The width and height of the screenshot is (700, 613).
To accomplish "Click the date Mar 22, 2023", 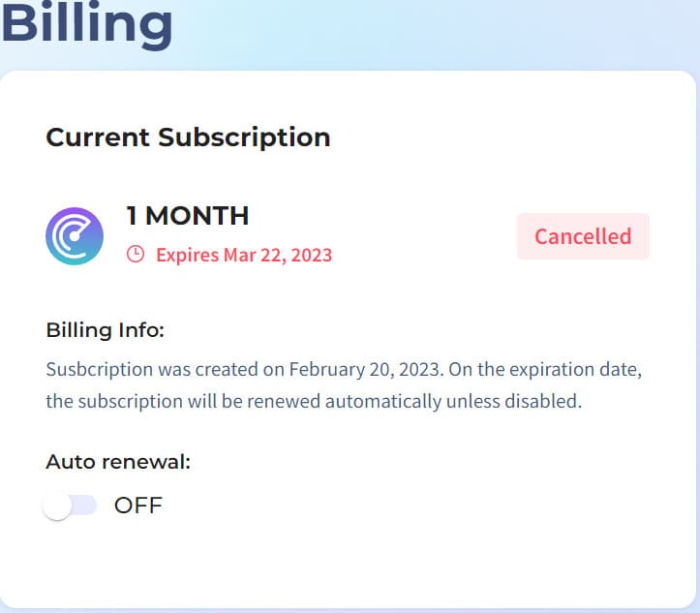I will click(x=278, y=255).
